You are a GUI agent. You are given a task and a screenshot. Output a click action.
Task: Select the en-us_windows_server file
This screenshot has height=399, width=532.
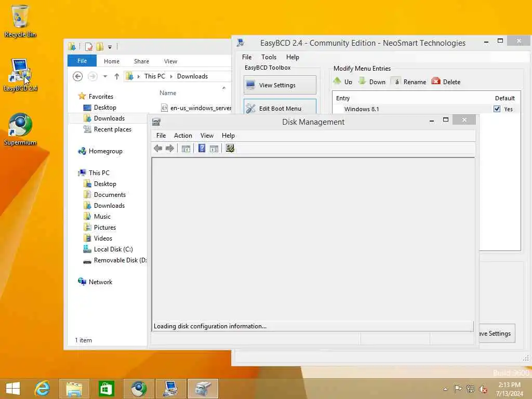(196, 108)
